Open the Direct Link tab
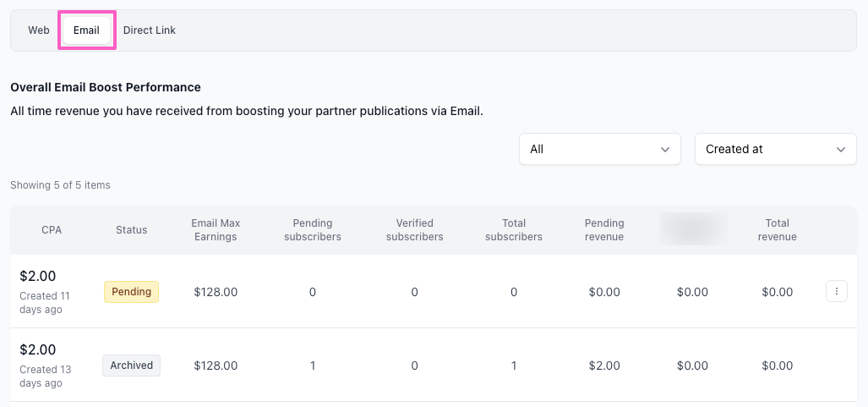Screen dimensions: 868x407 coord(150,30)
